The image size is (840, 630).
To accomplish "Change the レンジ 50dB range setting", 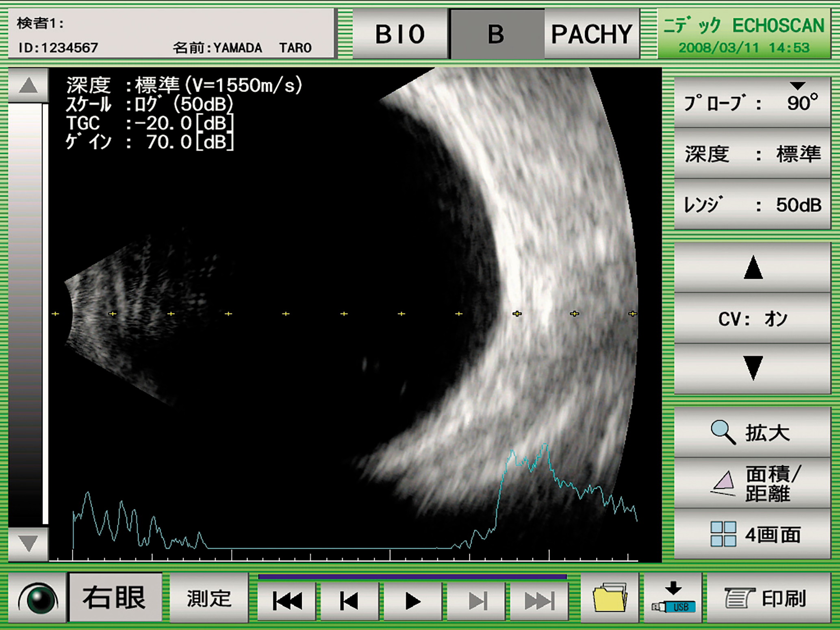I will [x=753, y=205].
